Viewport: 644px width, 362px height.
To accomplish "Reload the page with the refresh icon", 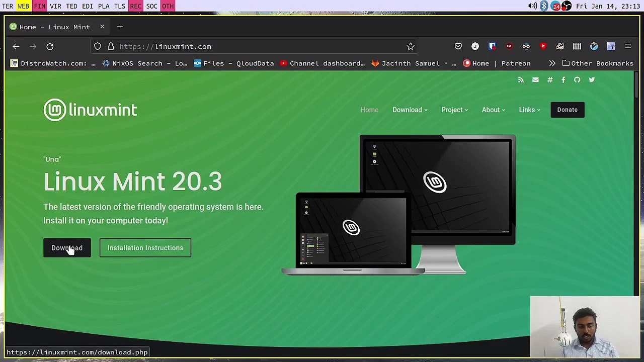I will point(50,46).
